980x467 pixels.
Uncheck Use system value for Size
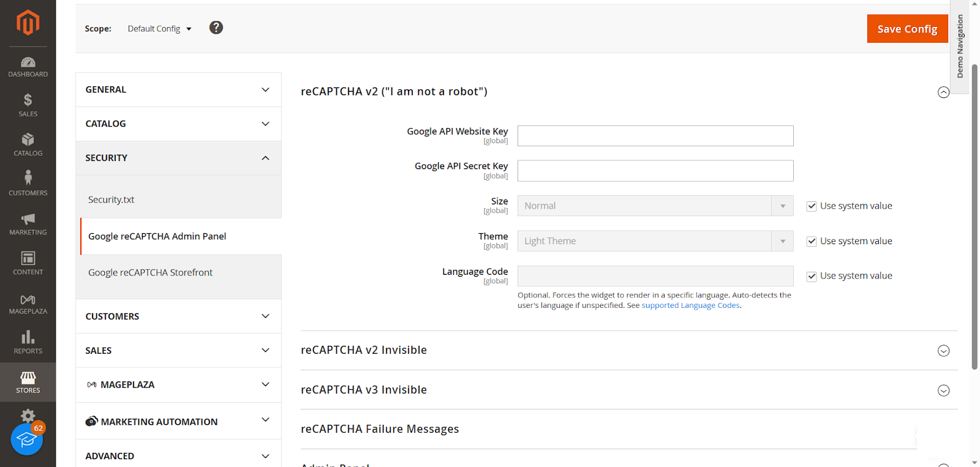812,206
